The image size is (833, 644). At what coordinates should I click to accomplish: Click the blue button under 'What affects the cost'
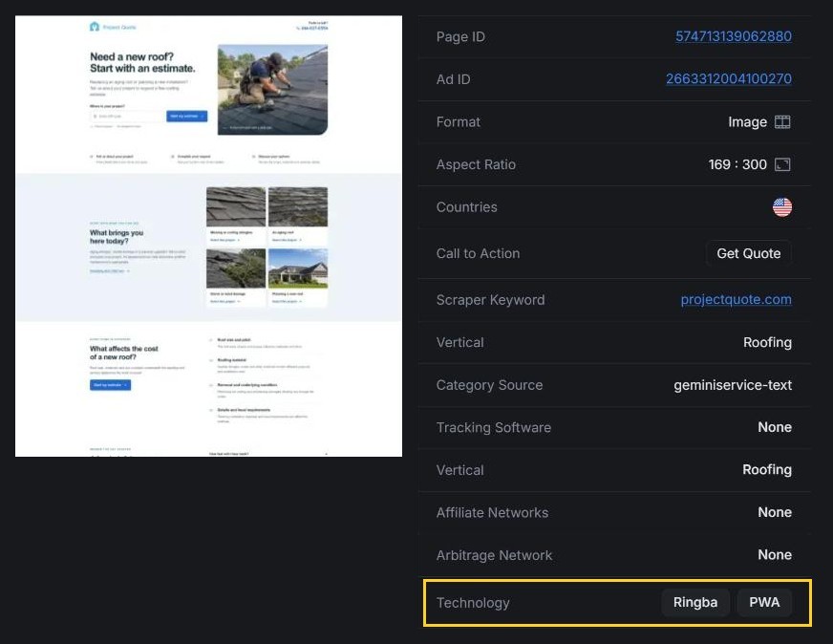click(110, 385)
